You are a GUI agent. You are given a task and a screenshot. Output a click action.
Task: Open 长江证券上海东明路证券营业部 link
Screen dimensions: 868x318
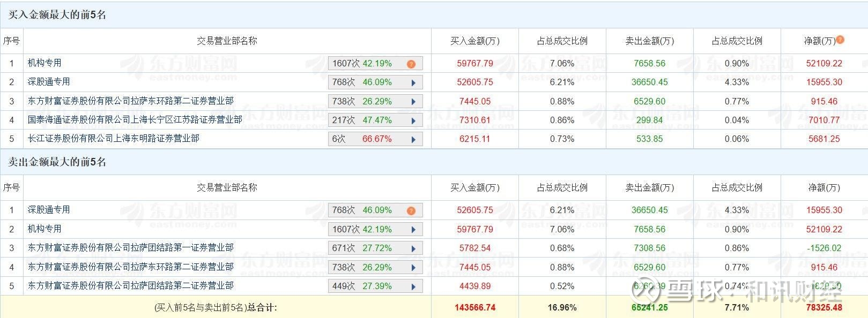pyautogui.click(x=113, y=139)
